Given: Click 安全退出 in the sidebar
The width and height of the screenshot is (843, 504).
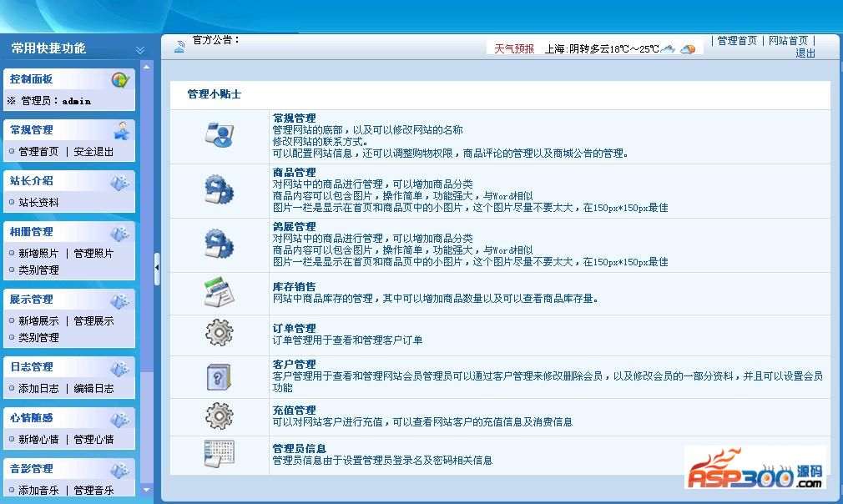Looking at the screenshot, I should coord(93,152).
